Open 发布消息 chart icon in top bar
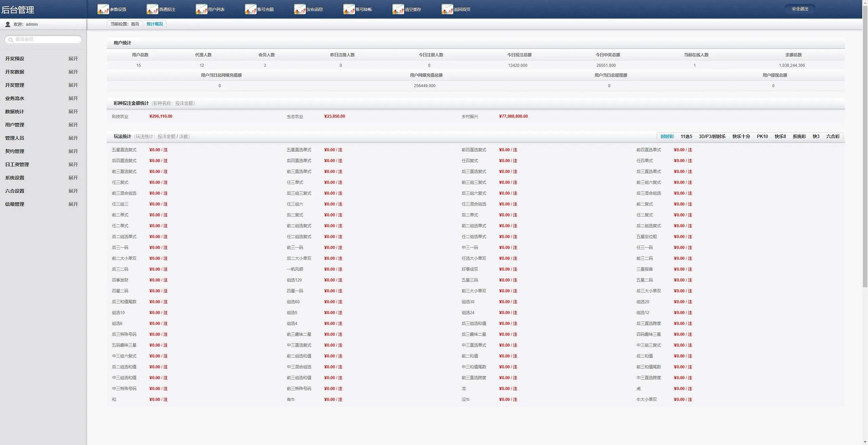 click(x=300, y=9)
